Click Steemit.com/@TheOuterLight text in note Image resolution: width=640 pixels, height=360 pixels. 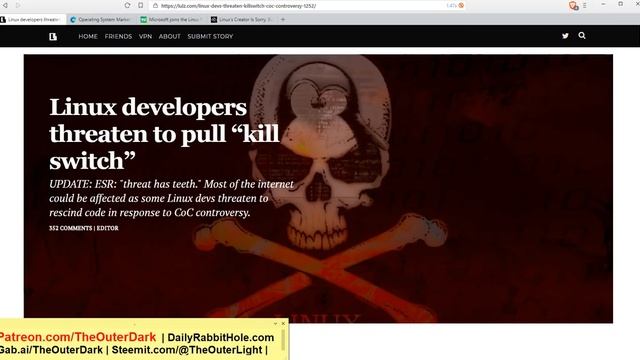tap(187, 350)
